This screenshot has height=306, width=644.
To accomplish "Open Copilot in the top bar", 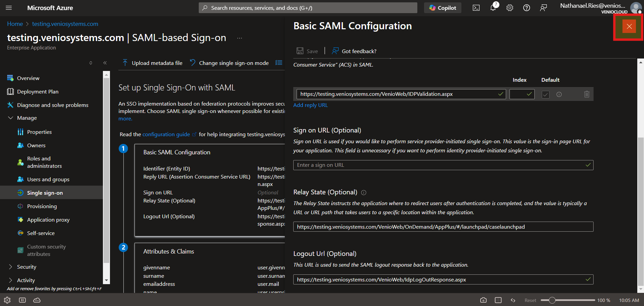I will tap(443, 8).
